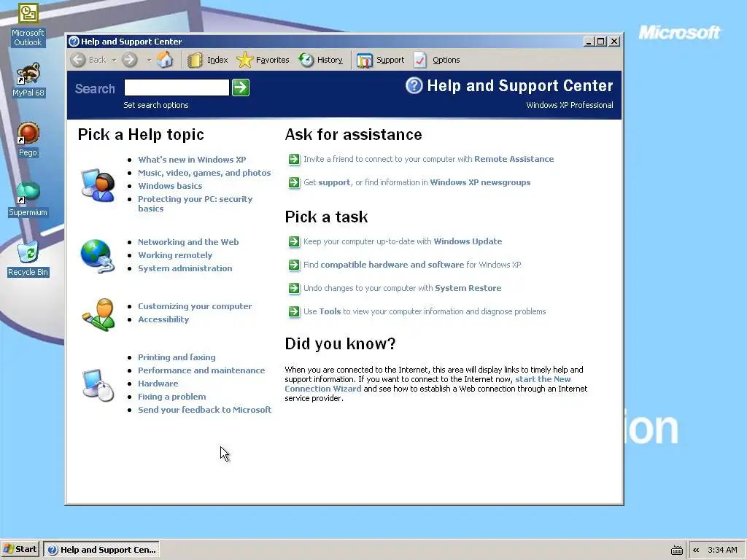747x560 pixels.
Task: Click the green arrow beside System Restore
Action: pyautogui.click(x=295, y=288)
